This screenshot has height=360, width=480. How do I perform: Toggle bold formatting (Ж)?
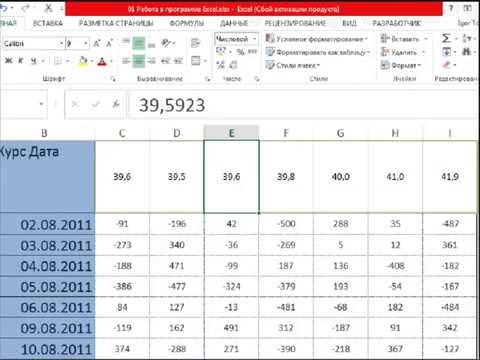(8, 61)
